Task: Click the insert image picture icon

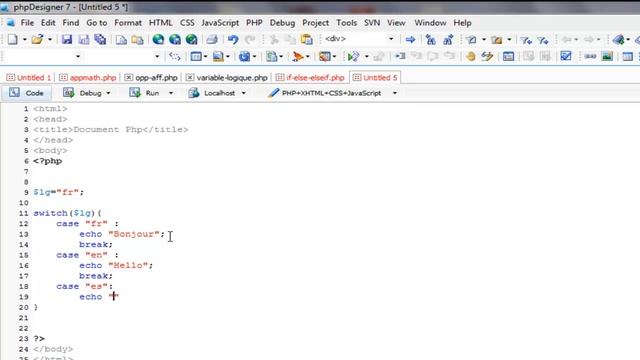Action: coord(607,56)
